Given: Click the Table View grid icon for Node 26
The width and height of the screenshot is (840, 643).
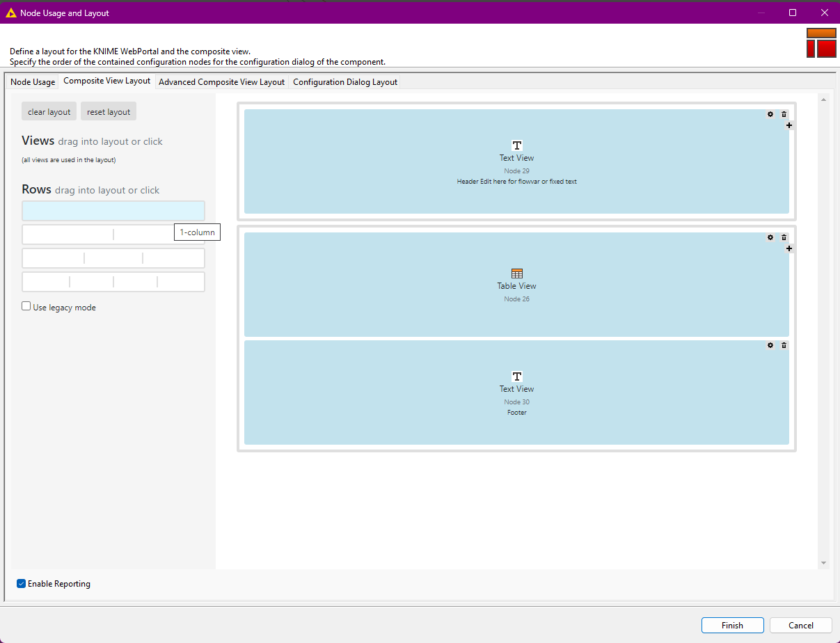Looking at the screenshot, I should point(517,273).
